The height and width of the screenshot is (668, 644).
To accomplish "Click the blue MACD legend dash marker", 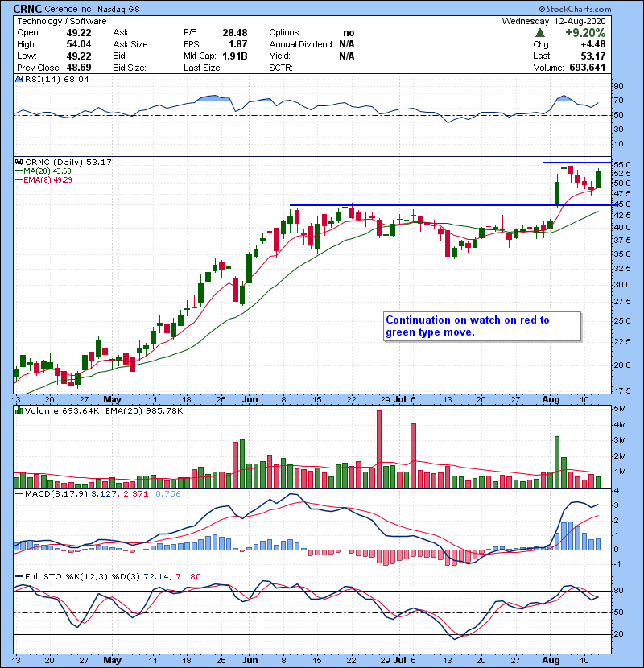I will click(19, 494).
